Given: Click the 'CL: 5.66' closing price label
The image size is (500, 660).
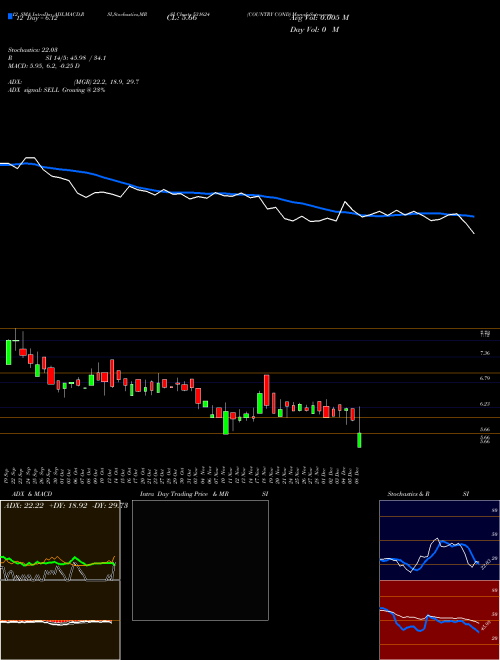Looking at the screenshot, I should 182,18.
